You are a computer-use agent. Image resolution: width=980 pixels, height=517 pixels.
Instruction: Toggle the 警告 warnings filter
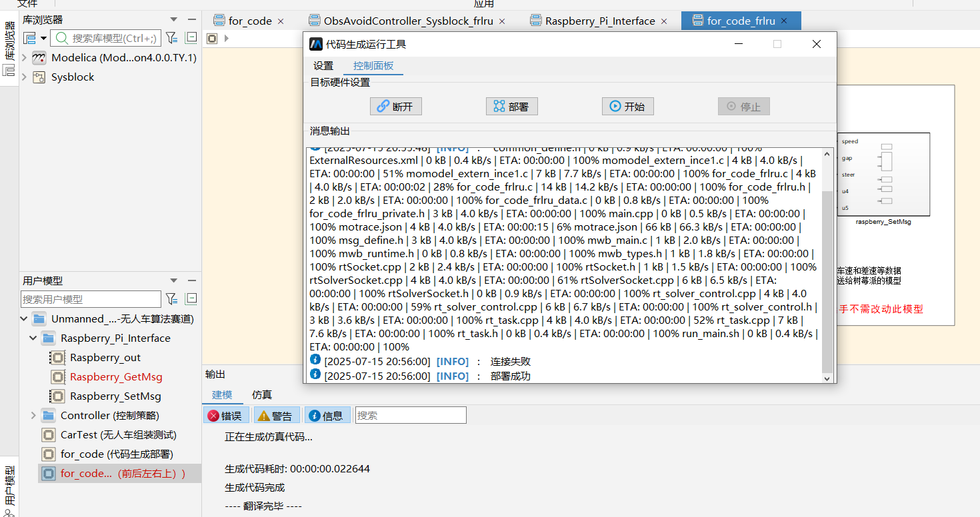[x=277, y=416]
